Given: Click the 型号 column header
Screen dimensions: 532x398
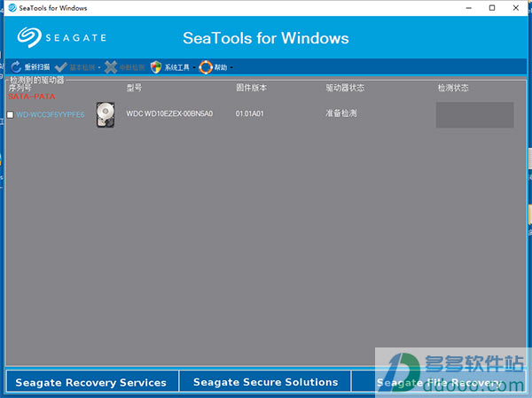Looking at the screenshot, I should [x=134, y=88].
